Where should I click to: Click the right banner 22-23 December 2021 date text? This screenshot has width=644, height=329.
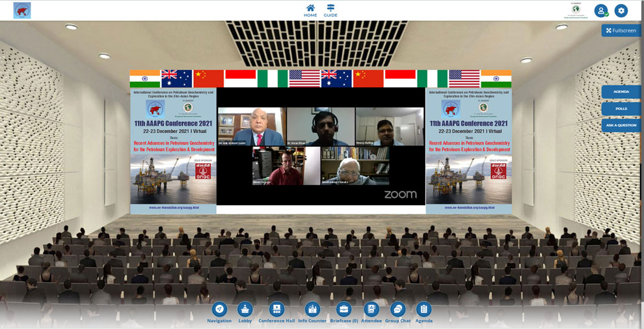pos(470,131)
